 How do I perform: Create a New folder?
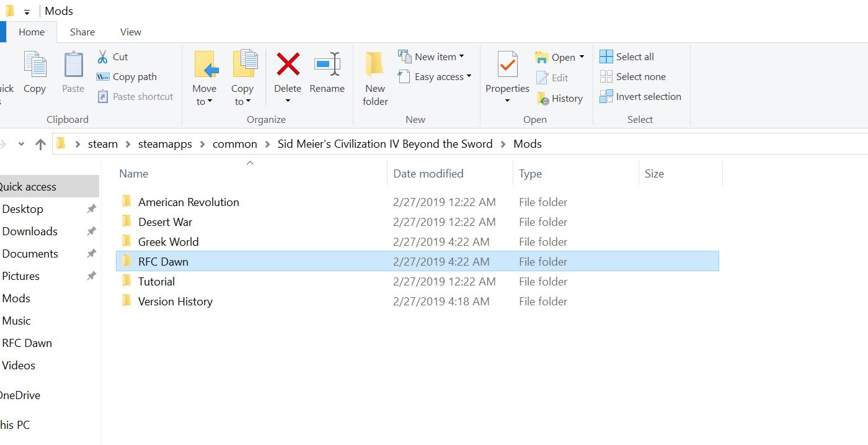(375, 78)
